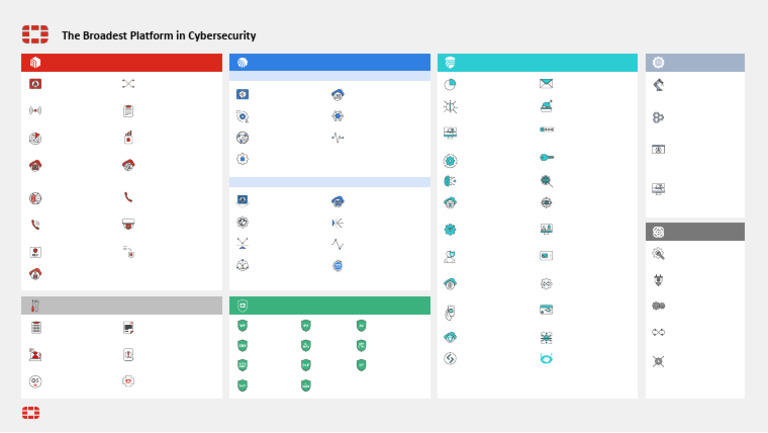Click the icon in the light gray header bar
This screenshot has height=433, width=768.
tap(35, 305)
